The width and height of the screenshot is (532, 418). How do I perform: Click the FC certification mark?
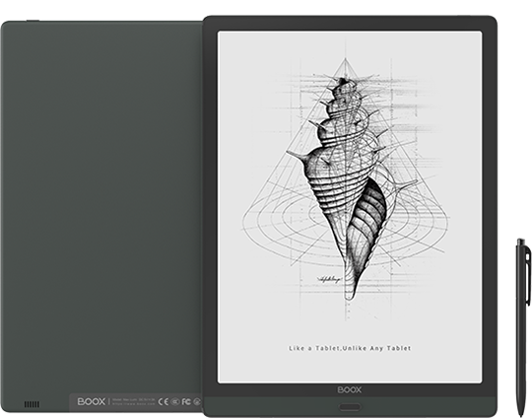click(186, 401)
